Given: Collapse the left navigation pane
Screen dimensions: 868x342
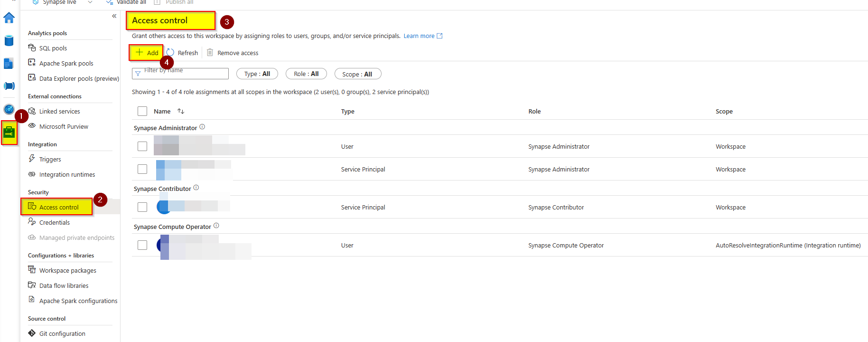Looking at the screenshot, I should pos(114,16).
